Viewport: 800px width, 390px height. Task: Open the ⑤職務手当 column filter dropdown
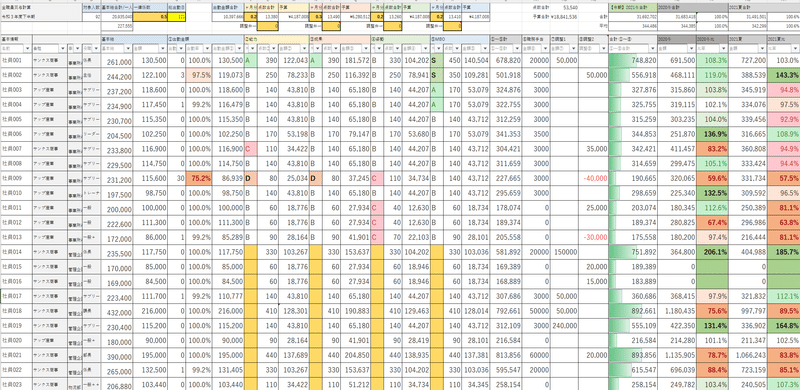pyautogui.click(x=546, y=48)
